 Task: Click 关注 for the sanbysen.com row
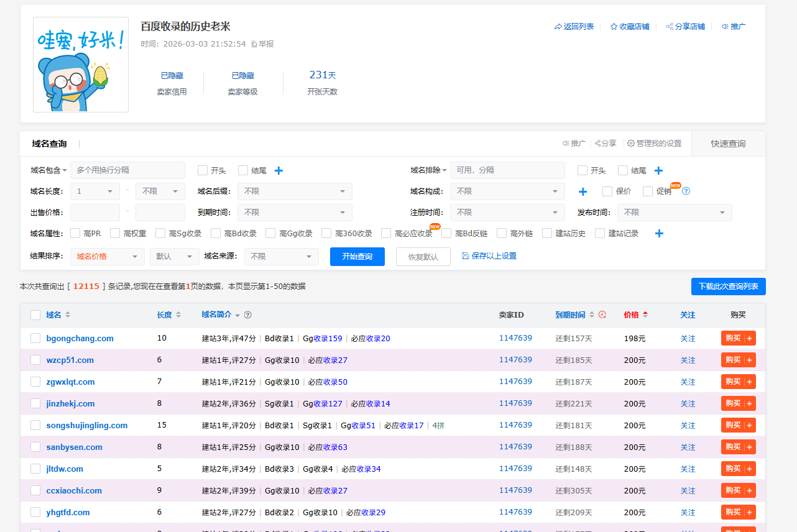click(688, 447)
